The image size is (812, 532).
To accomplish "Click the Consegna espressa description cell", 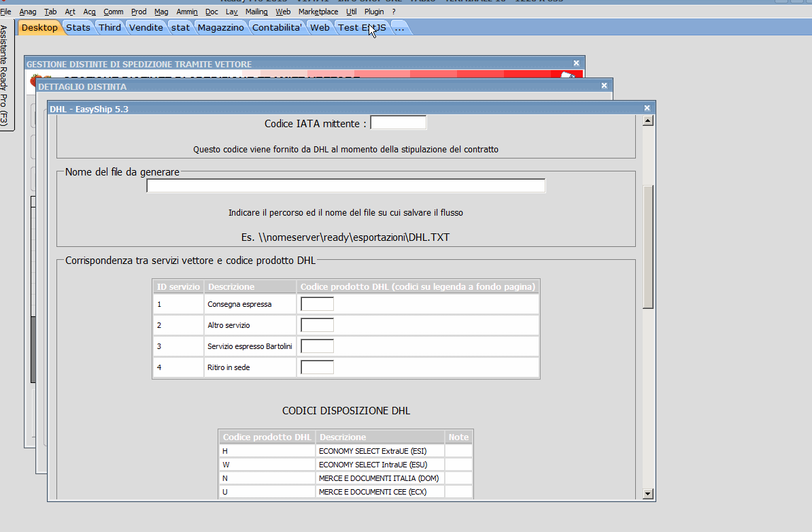I will click(250, 304).
